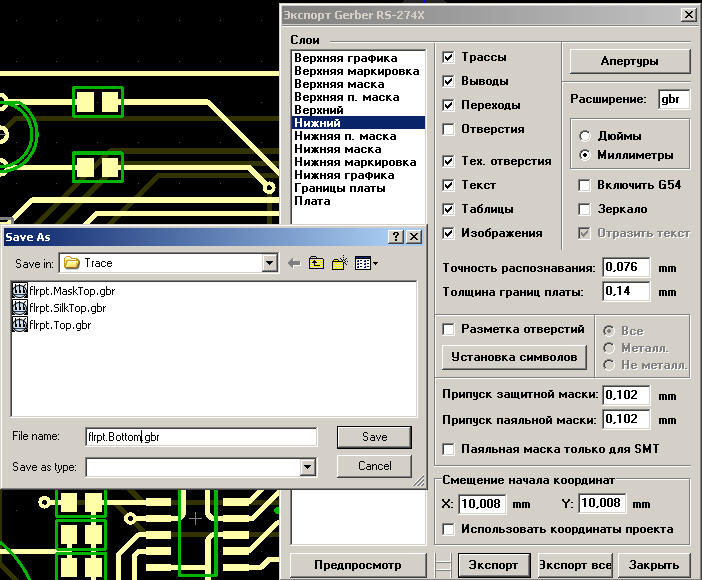Click the Save button
Viewport: 702px width, 580px height.
374,437
